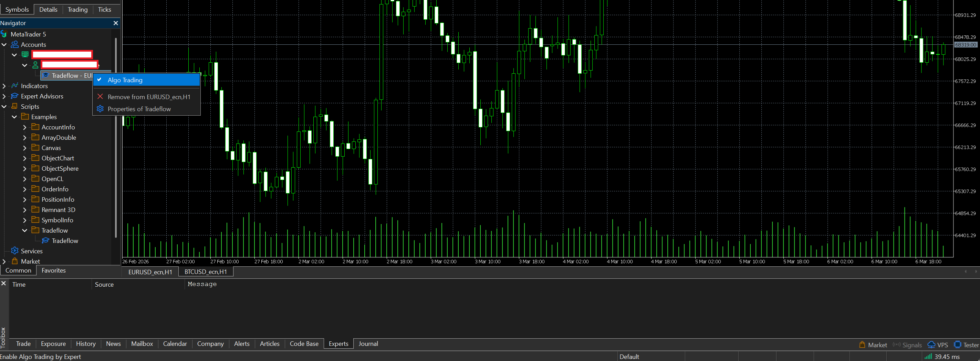Open the Journal tab in Toolbox
This screenshot has height=361, width=980.
368,343
